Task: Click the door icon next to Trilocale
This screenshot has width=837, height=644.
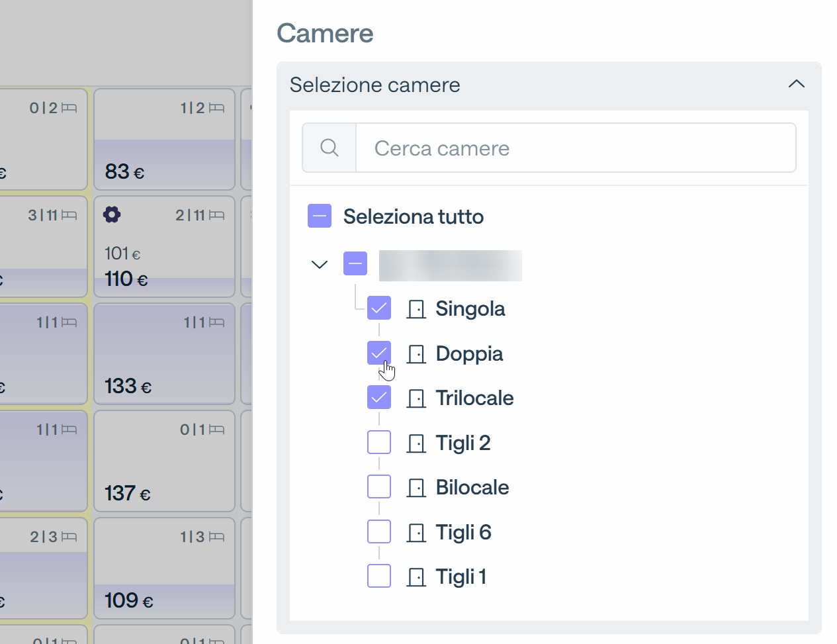Action: (x=416, y=398)
